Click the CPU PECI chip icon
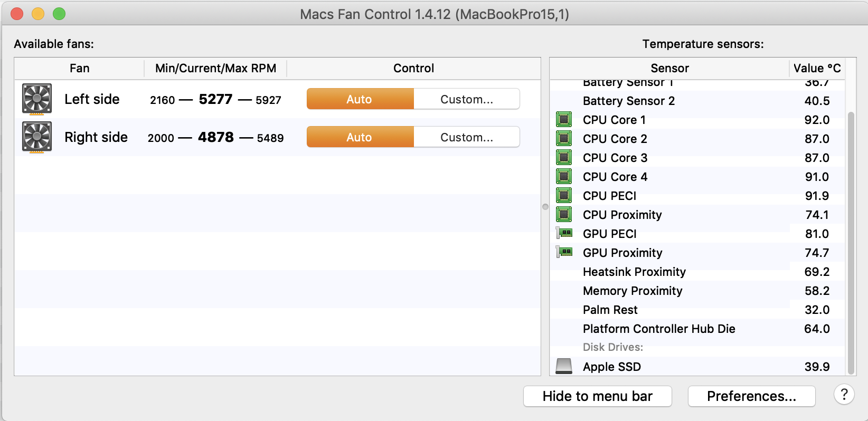This screenshot has width=868, height=421. point(564,196)
